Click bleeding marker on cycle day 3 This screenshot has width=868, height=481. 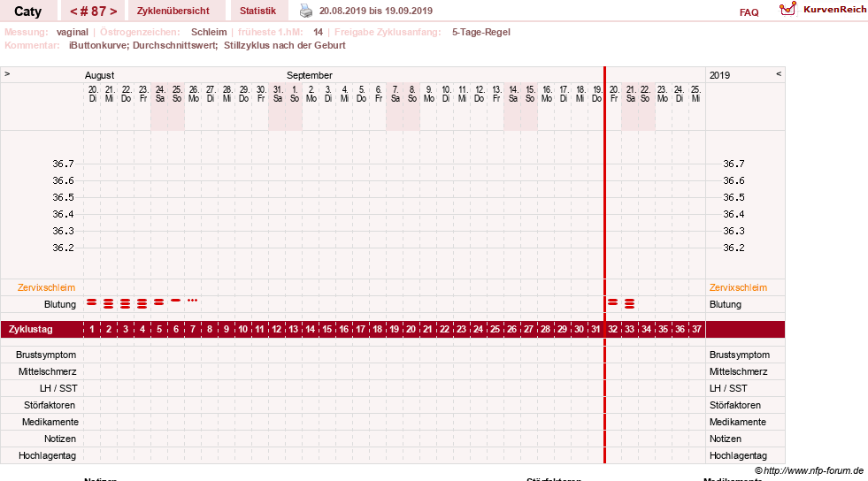(126, 303)
